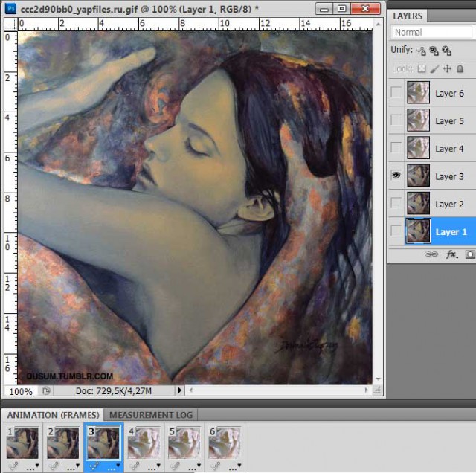The width and height of the screenshot is (476, 473).
Task: Select animation frame 4 thumbnail
Action: (144, 443)
